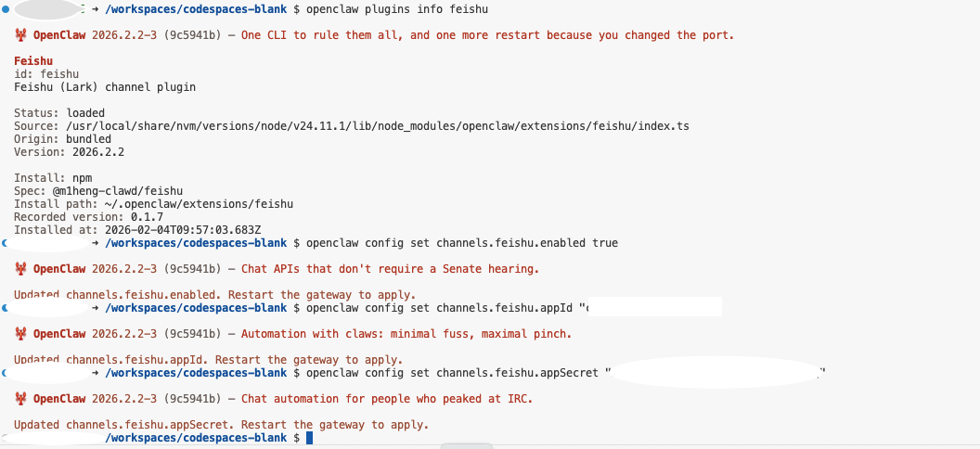980x449 pixels.
Task: Click the lobster icon beside IRC tagline
Action: 20,399
